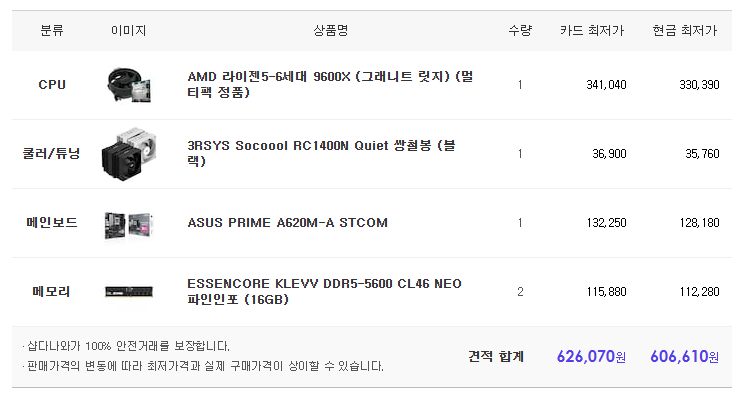Open the ASUS PRIME motherboard product image
743x398 pixels.
click(x=129, y=225)
